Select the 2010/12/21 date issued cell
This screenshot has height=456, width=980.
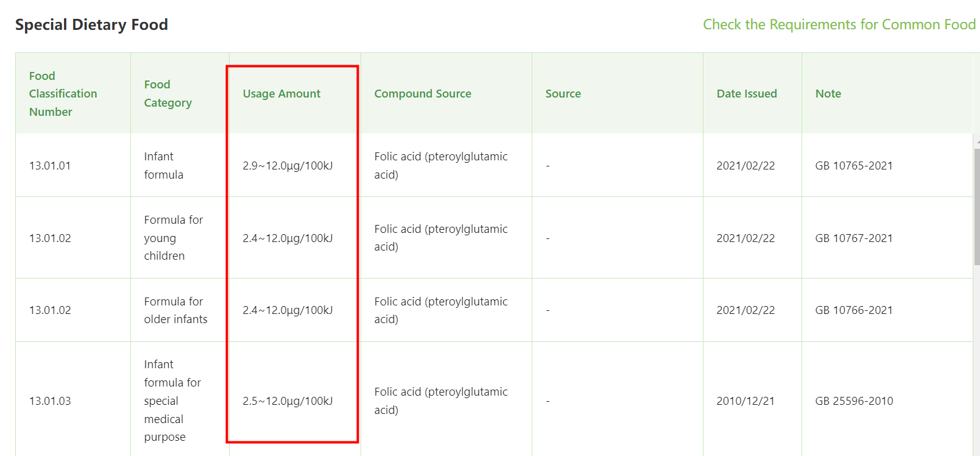[x=746, y=401]
